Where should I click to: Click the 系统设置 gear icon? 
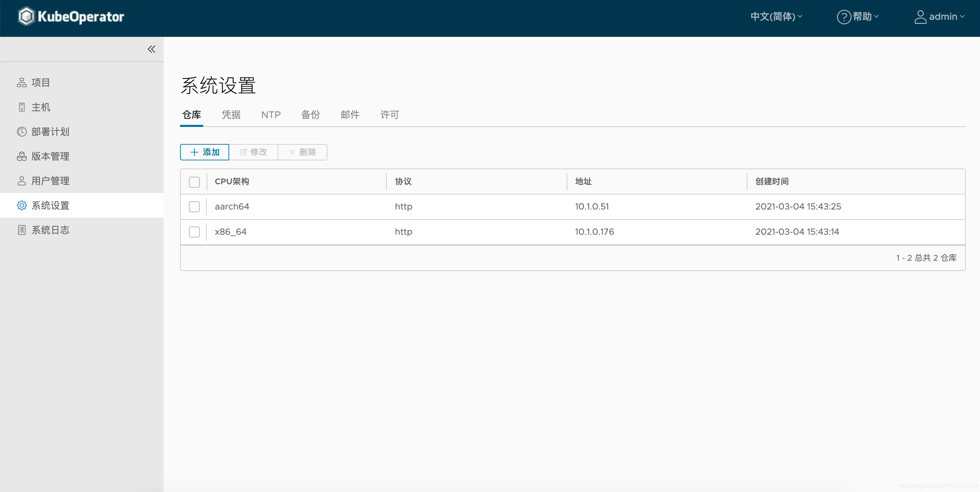click(x=22, y=206)
